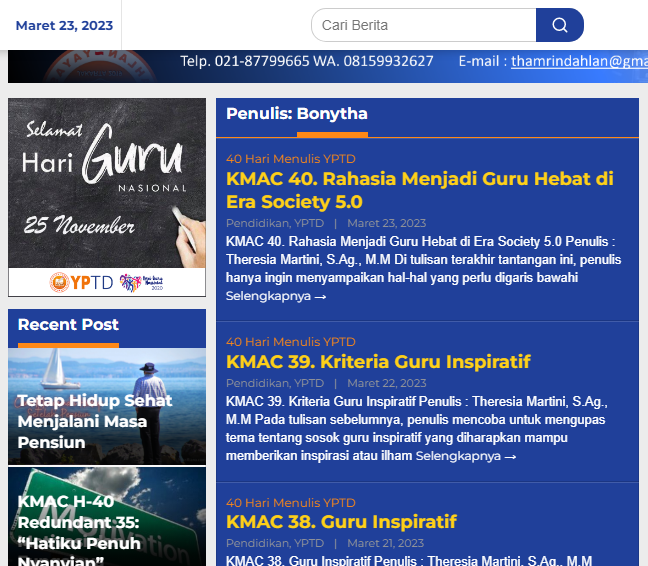
Task: Click the Pendidikan, YPTD tag under KMAC 40
Action: 274,223
